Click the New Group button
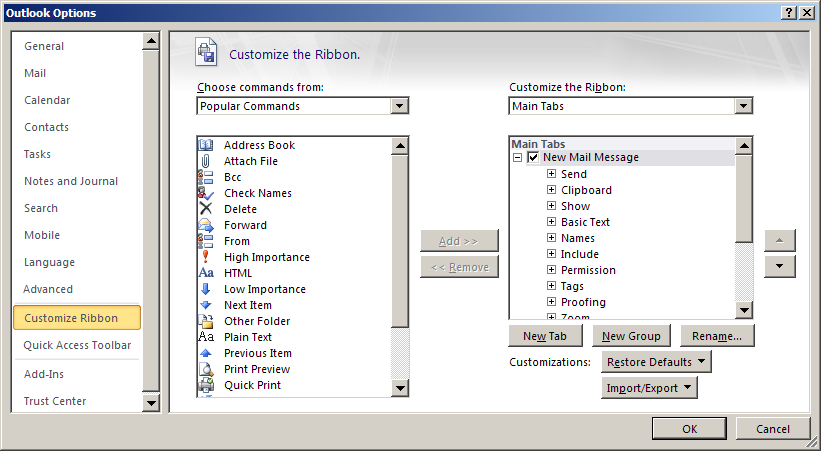This screenshot has width=821, height=451. (631, 336)
